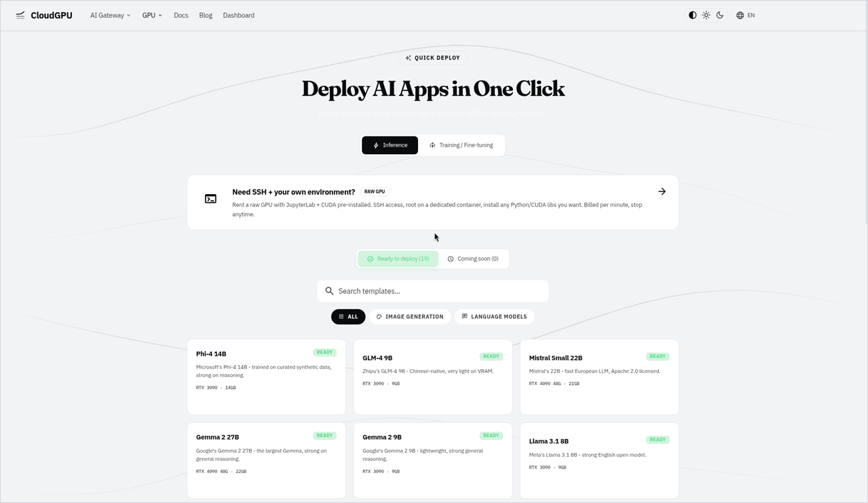
Task: Select the auto contrast theme icon
Action: pos(692,15)
